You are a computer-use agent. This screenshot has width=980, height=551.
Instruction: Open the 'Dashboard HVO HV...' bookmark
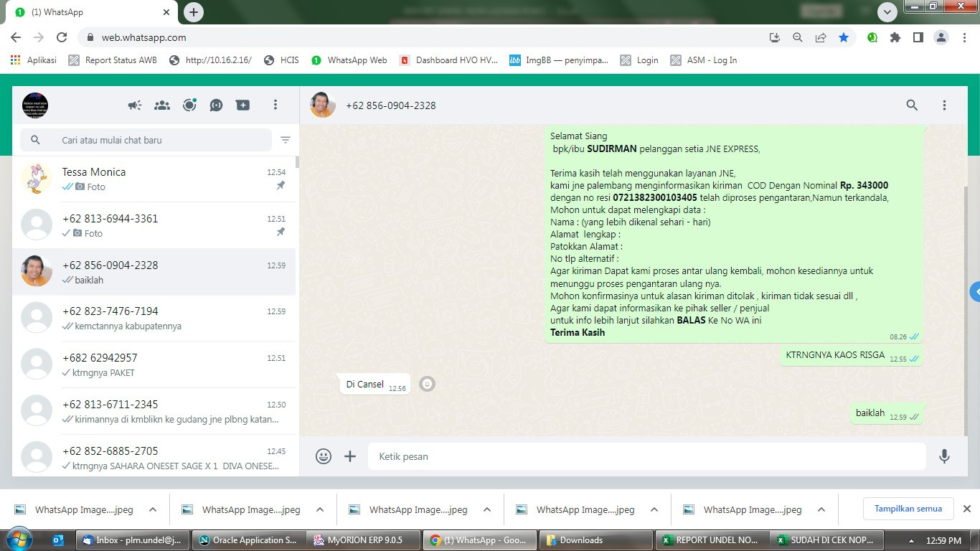(x=448, y=60)
